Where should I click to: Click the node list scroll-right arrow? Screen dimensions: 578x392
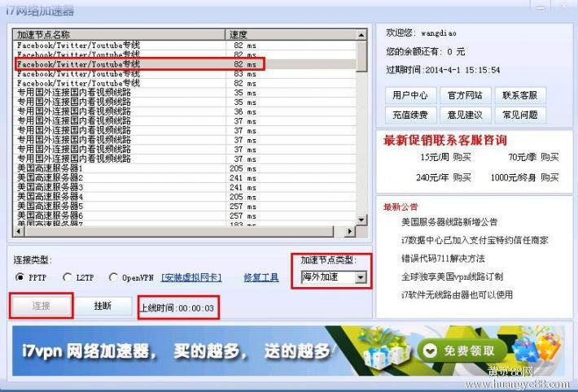(x=349, y=231)
